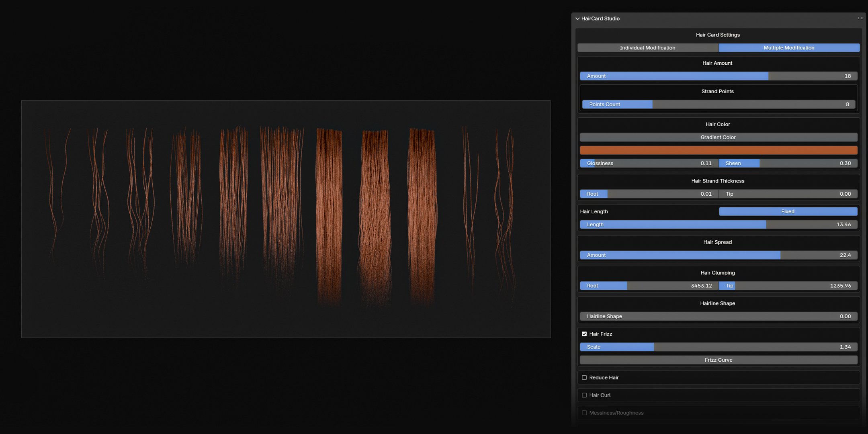Enable the Hair Curl checkbox
This screenshot has width=868, height=434.
point(584,395)
